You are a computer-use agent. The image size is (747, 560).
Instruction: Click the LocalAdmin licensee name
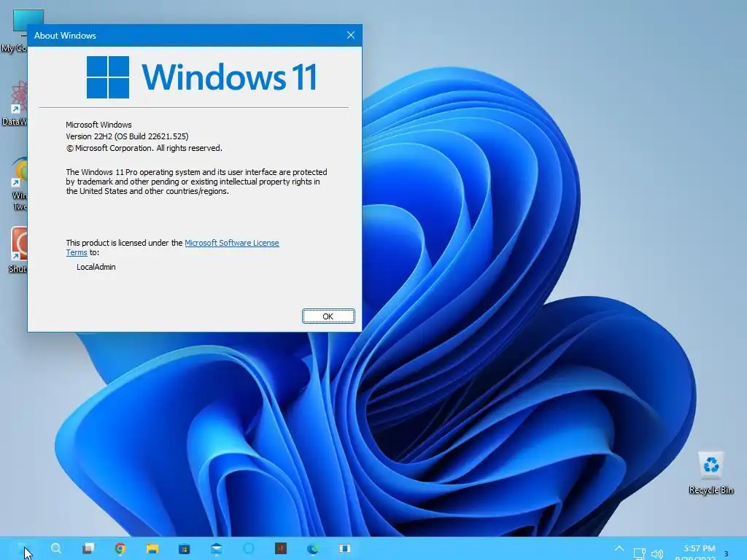[x=96, y=267]
